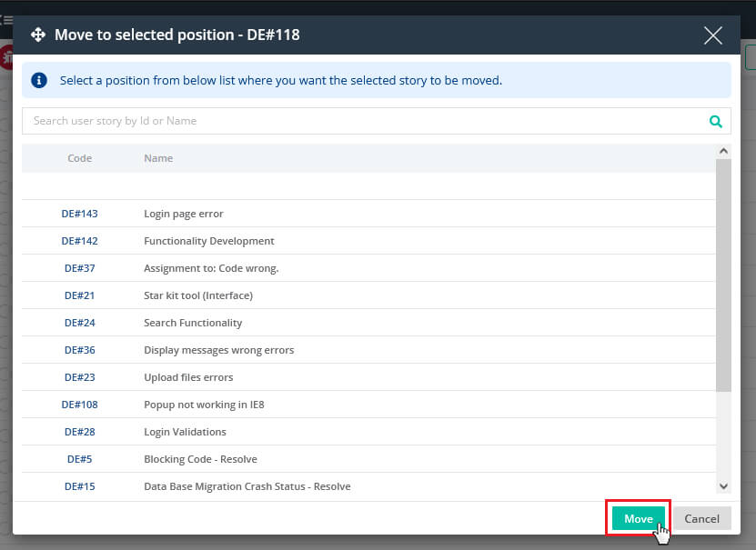The width and height of the screenshot is (756, 550).
Task: Click the Name column header
Action: 158,158
